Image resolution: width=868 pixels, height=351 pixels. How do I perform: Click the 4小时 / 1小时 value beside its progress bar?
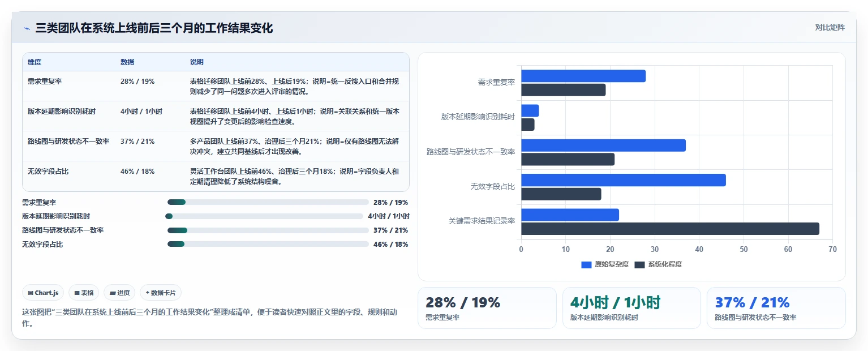click(389, 216)
